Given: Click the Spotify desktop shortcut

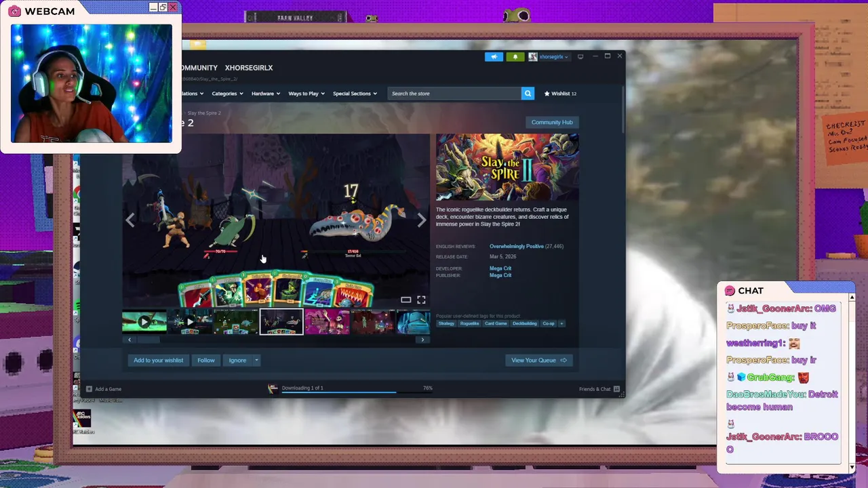Looking at the screenshot, I should (x=77, y=310).
